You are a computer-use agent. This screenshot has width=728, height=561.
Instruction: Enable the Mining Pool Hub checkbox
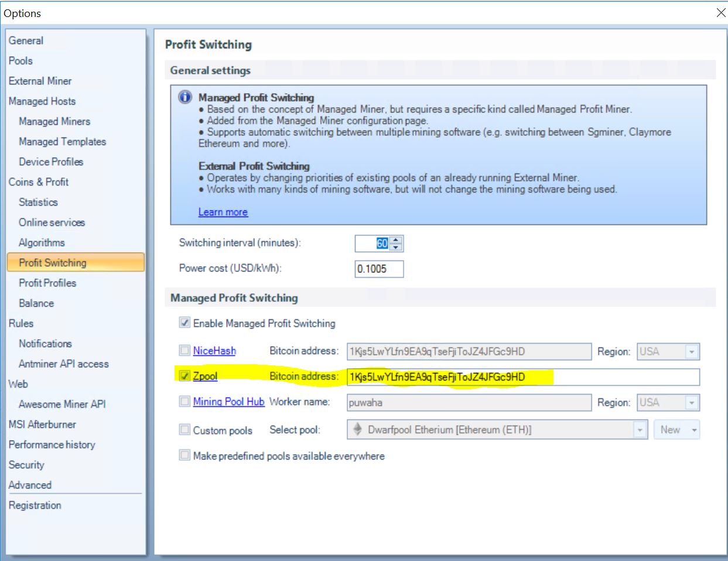tap(184, 401)
